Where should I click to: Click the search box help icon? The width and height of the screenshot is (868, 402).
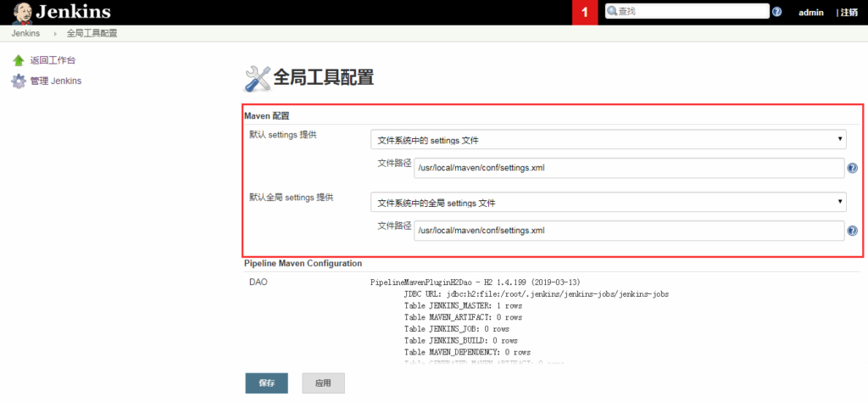coord(776,12)
